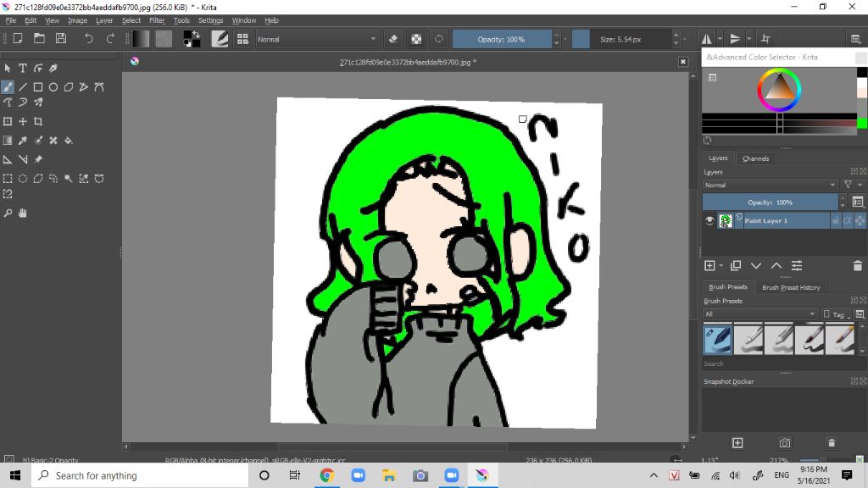Open layer properties button
This screenshot has height=488, width=868.
tap(797, 265)
